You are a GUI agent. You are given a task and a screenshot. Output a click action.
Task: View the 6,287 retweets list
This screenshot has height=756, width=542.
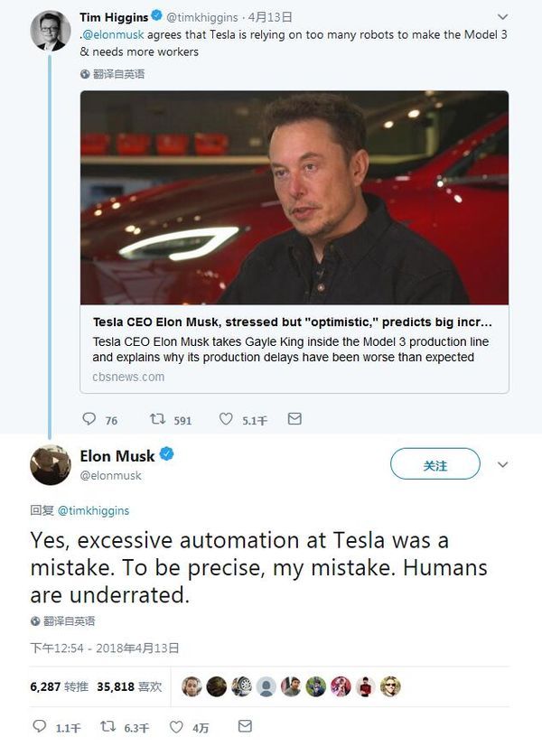tap(57, 686)
